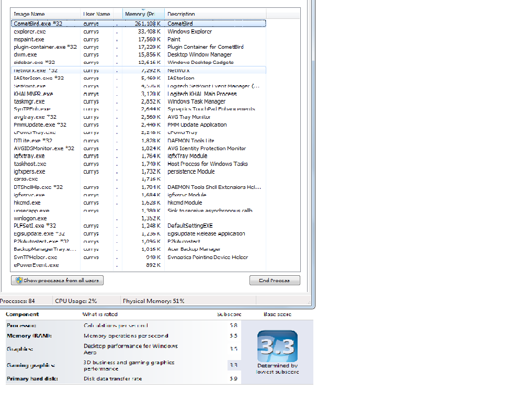Screen dimensions: 532x393
Task: Select the csrss.exe process
Action: pyautogui.click(x=139, y=179)
